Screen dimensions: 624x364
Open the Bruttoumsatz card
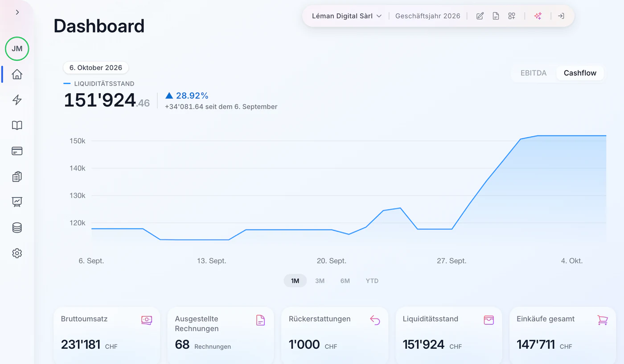tap(107, 335)
